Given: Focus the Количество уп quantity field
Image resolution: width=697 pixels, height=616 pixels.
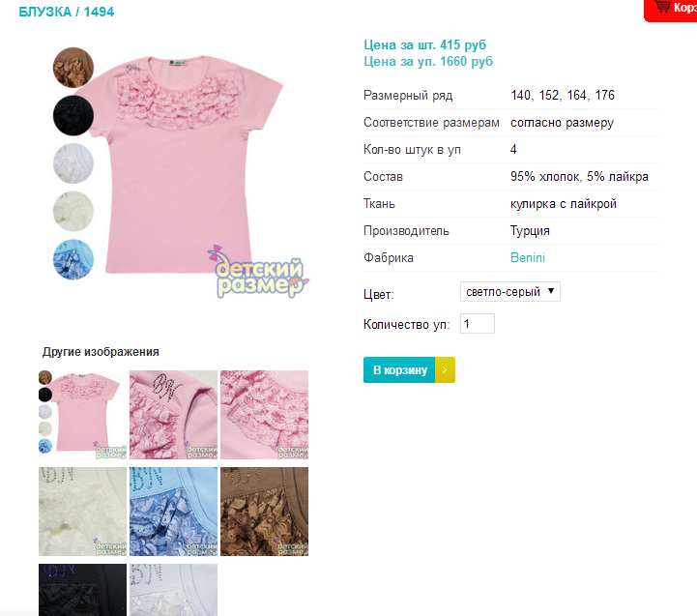Looking at the screenshot, I should click(477, 324).
